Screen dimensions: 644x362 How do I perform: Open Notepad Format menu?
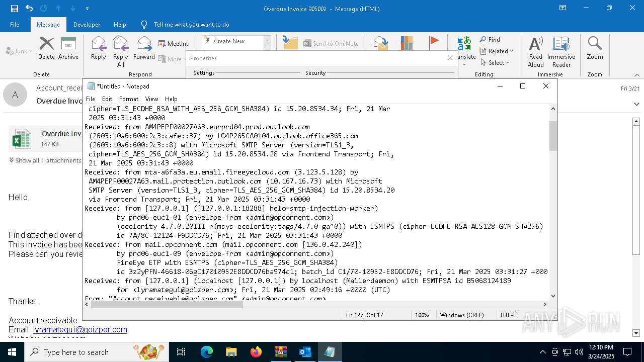129,99
